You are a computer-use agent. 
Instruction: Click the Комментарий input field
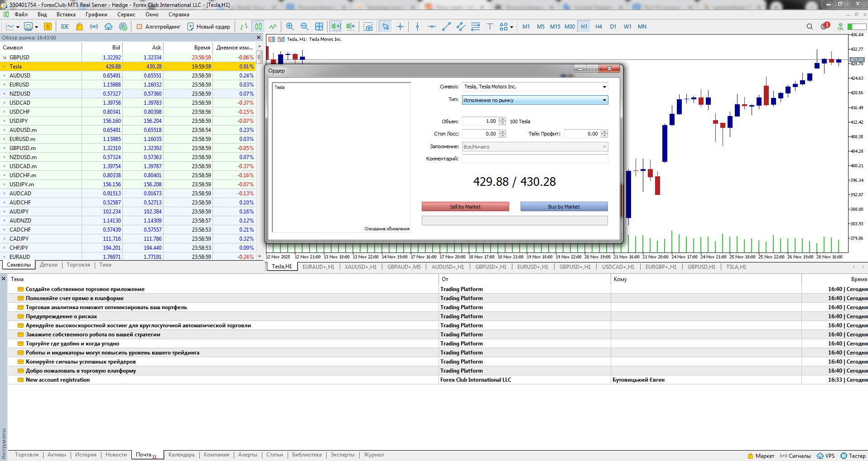coord(535,159)
